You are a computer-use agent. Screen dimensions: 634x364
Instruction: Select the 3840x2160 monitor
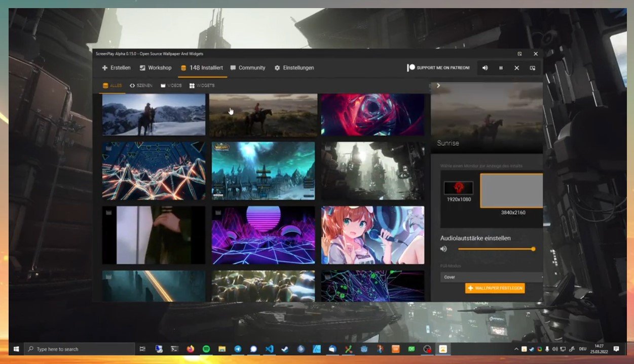pos(511,190)
